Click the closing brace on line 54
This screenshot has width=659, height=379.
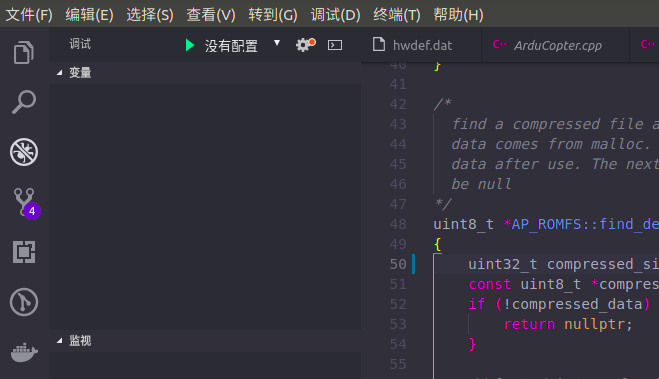pyautogui.click(x=472, y=345)
